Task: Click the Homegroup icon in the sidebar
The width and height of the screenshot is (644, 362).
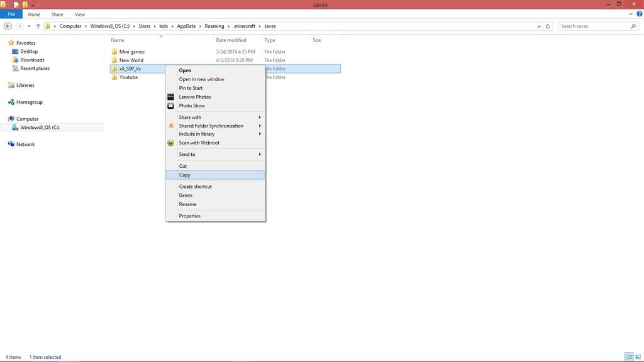Action: click(11, 102)
